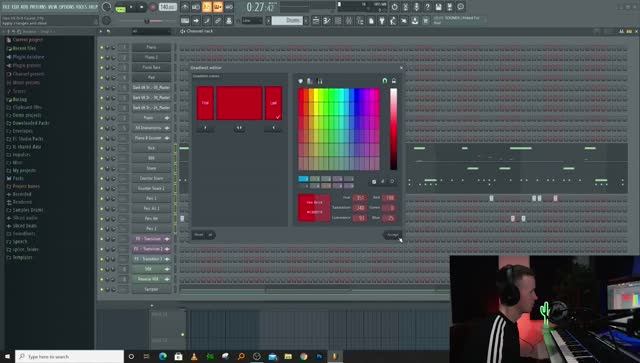Select the Perc 1 channel button
Image resolution: width=640 pixels, height=363 pixels.
tap(151, 198)
